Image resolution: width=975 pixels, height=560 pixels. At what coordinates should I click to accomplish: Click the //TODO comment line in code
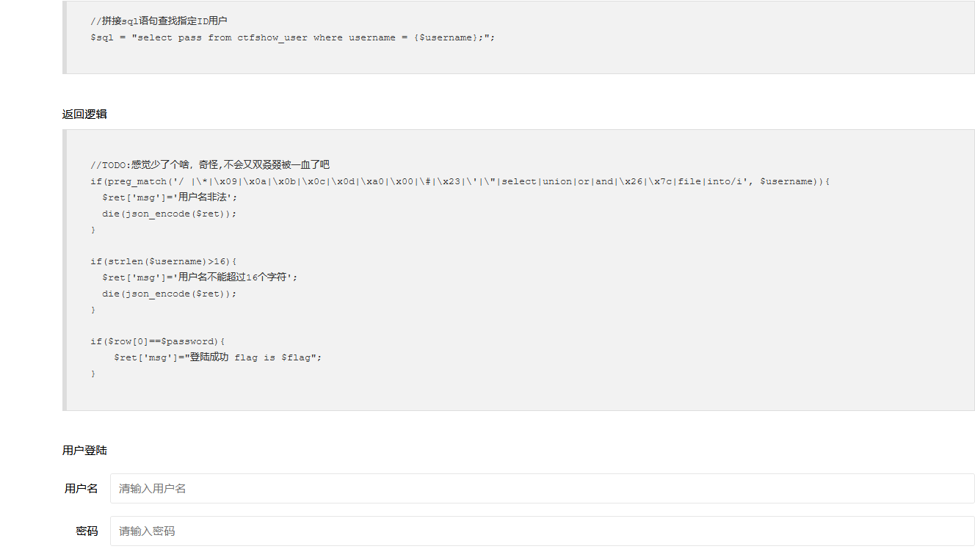(x=210, y=165)
